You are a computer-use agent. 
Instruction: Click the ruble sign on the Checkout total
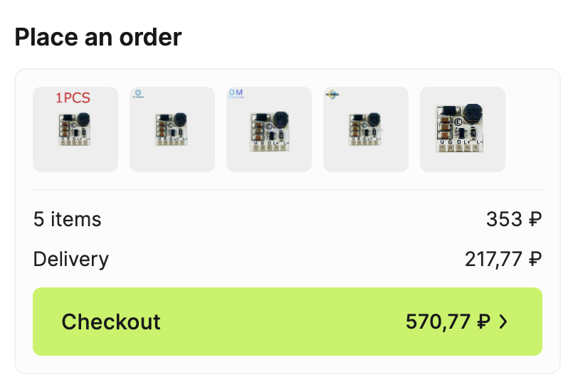coord(483,322)
